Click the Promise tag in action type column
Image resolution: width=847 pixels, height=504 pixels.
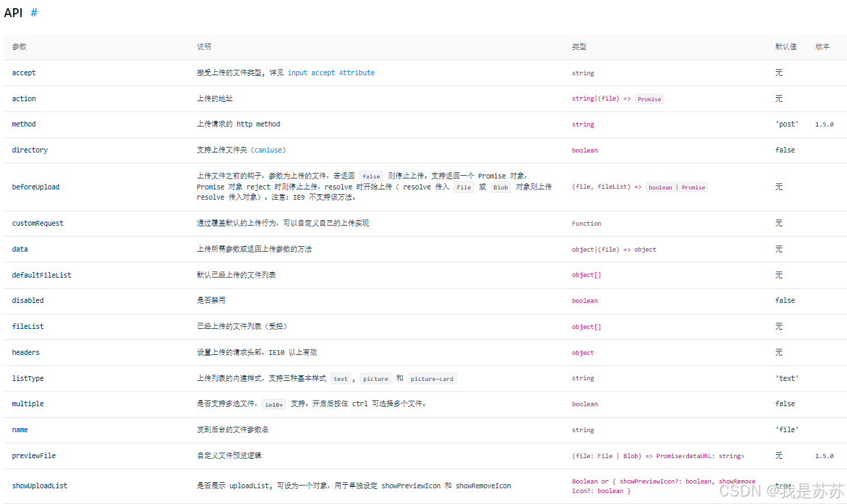[649, 98]
